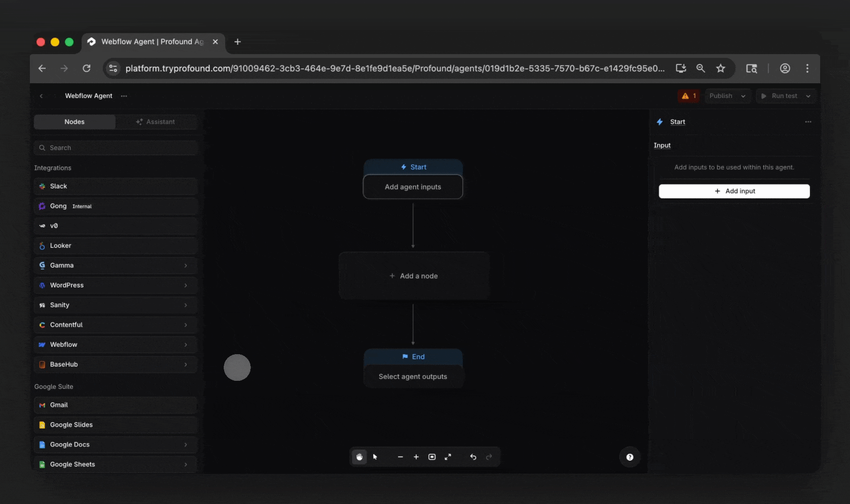This screenshot has height=504, width=850.
Task: Select the End node outputs
Action: point(413,376)
